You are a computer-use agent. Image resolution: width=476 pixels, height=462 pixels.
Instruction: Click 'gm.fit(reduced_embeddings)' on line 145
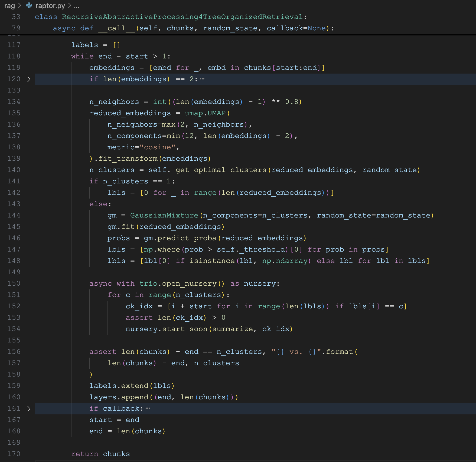[x=166, y=227]
